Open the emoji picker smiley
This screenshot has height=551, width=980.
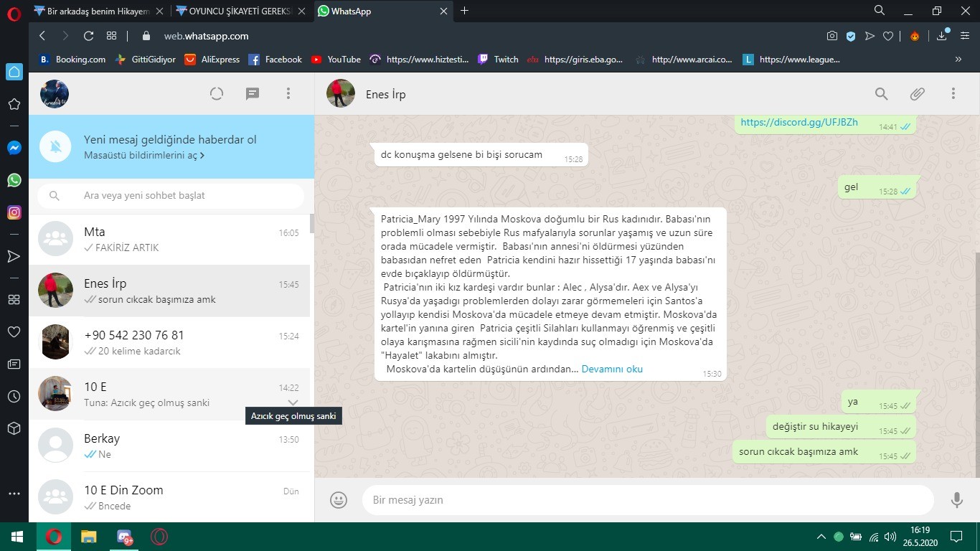(339, 500)
